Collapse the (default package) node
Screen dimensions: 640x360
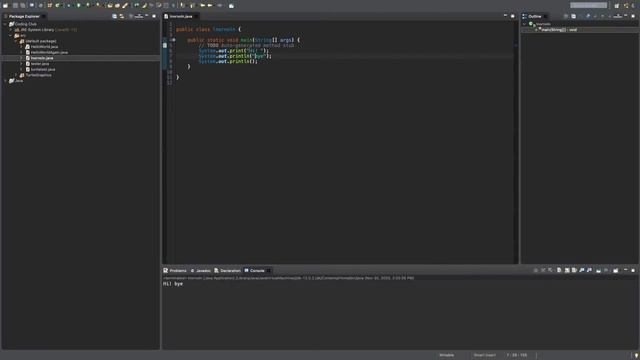tap(16, 41)
